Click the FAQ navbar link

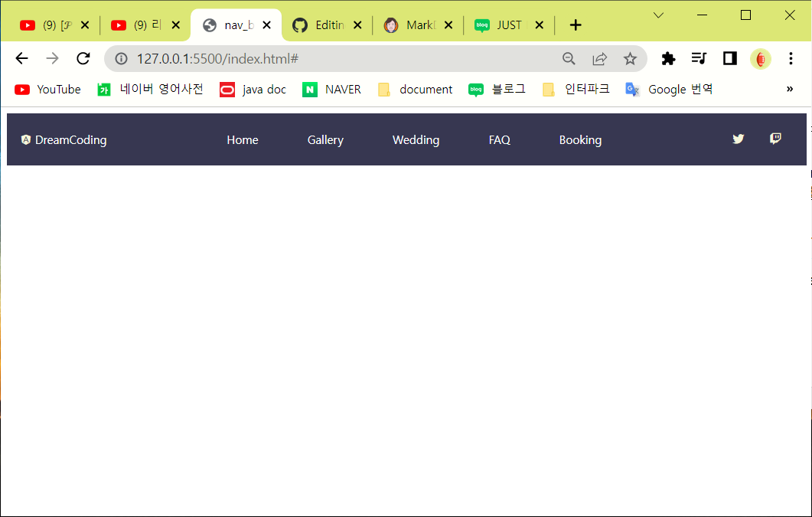[x=499, y=140]
